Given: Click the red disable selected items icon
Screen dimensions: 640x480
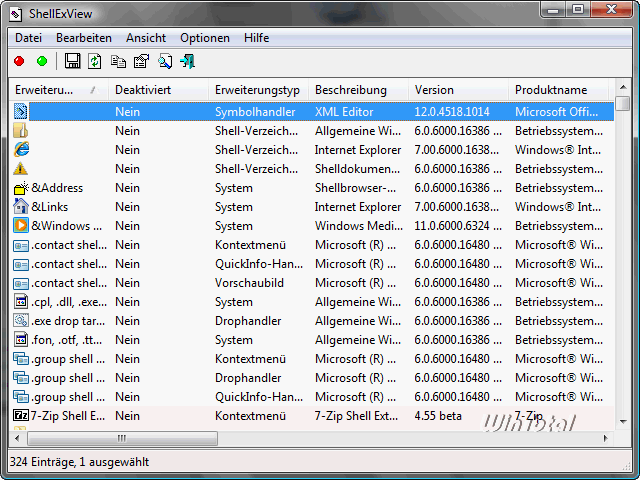Looking at the screenshot, I should 19,61.
